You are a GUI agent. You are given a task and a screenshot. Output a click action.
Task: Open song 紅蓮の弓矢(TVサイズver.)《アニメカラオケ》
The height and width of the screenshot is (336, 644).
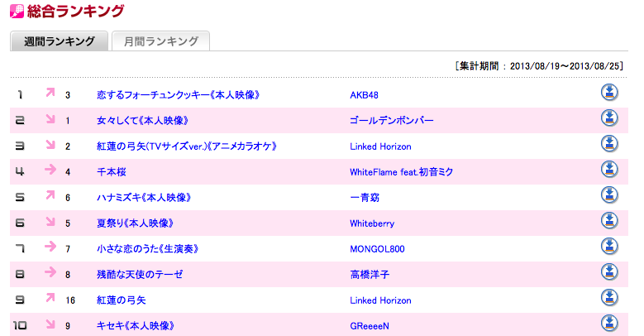(187, 146)
